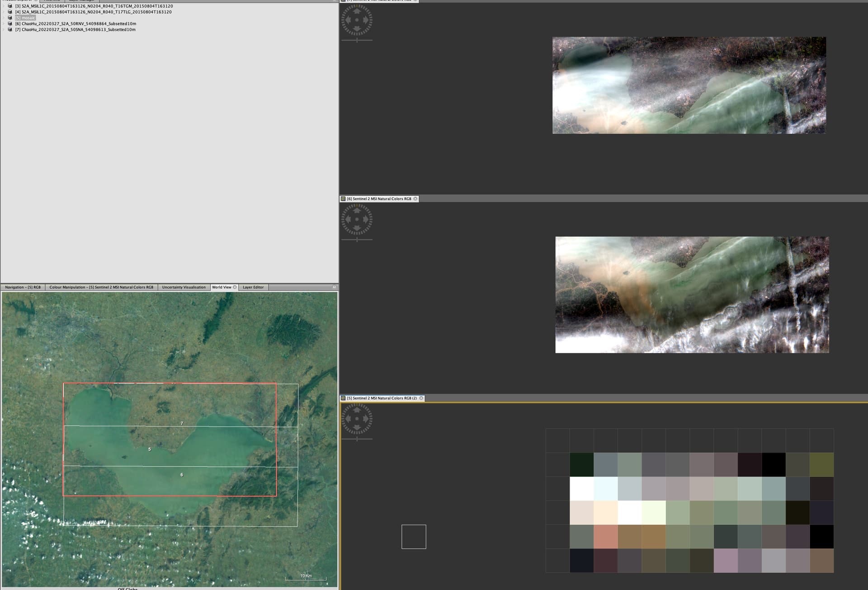Screen dimensions: 868x590
Task: Pan down in the top image view
Action: coord(357,29)
